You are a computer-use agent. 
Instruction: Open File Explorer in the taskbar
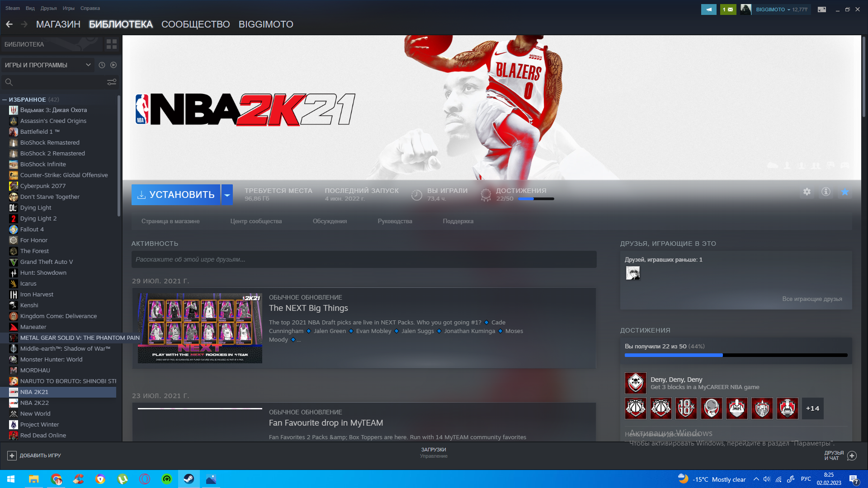pos(34,479)
